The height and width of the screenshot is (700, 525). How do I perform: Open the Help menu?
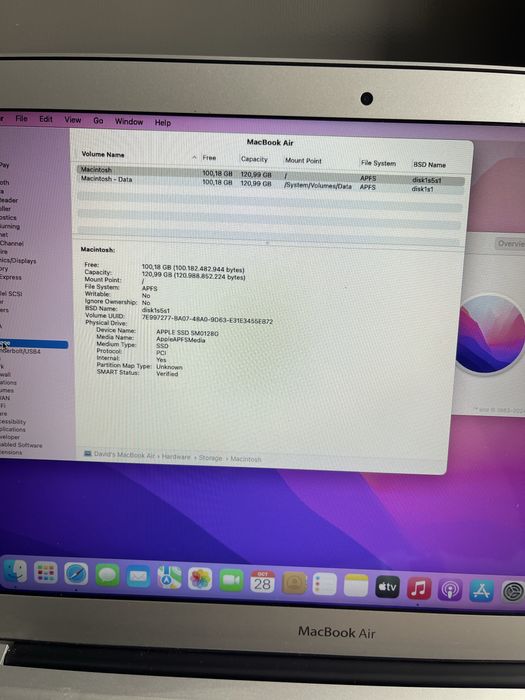point(163,122)
